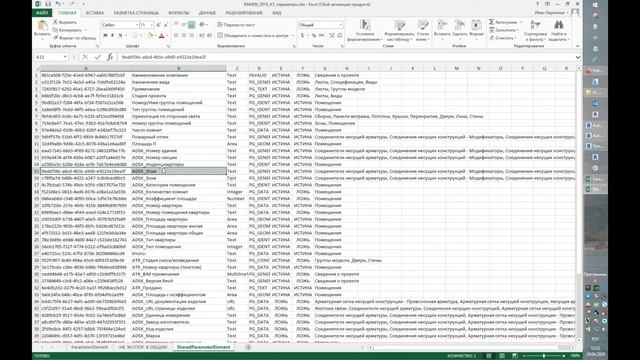Click column C header
640x360 pixels.
(x=237, y=68)
